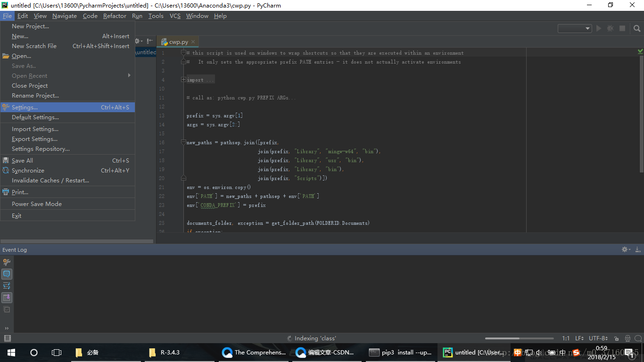Screen dimensions: 644x362
Task: Open the R-3.4.3 folder taskbar item
Action: [x=179, y=353]
